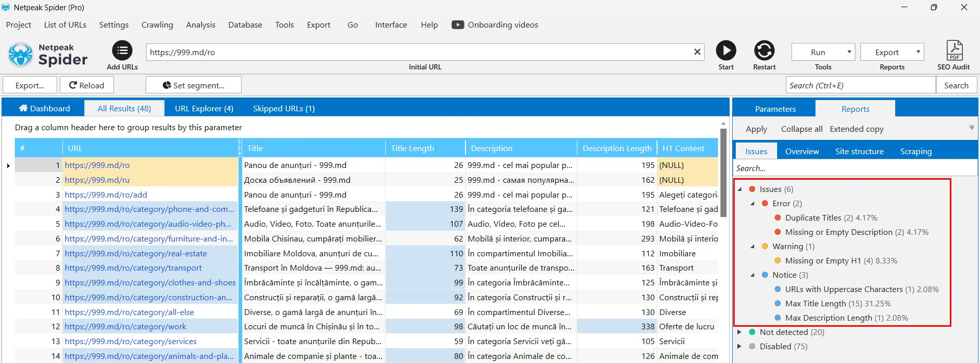Start crawling with the Start play icon
The image size is (980, 363).
tap(726, 51)
